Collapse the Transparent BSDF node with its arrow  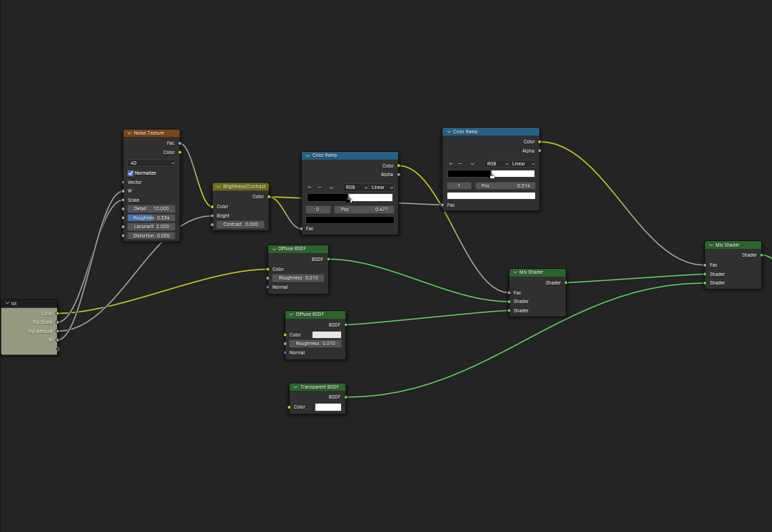(295, 387)
